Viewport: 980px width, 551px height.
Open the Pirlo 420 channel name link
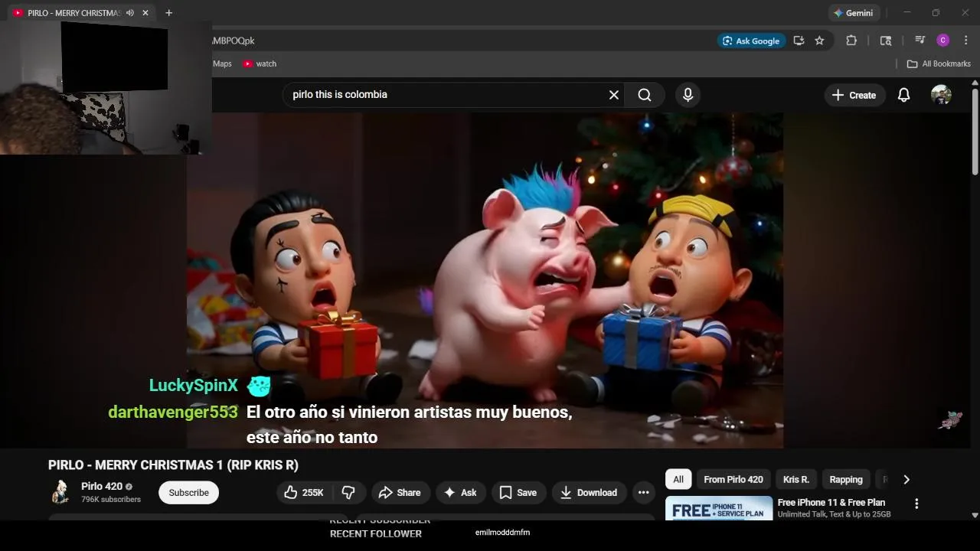[x=102, y=486]
